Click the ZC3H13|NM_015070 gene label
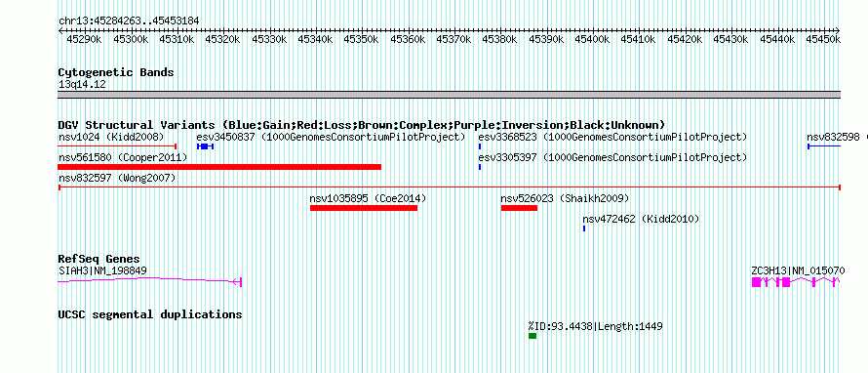Viewport: 868px width, 373px height. [x=798, y=271]
